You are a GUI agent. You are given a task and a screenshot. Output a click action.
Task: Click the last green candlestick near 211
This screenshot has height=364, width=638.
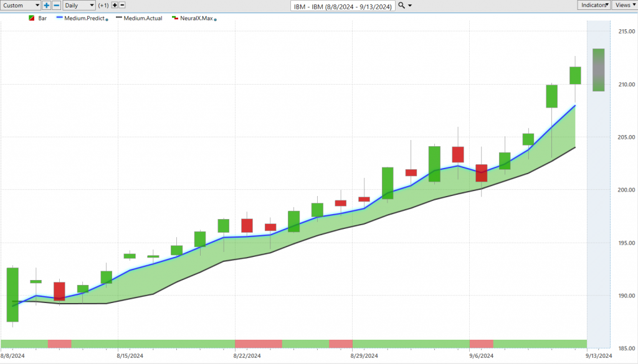[575, 75]
